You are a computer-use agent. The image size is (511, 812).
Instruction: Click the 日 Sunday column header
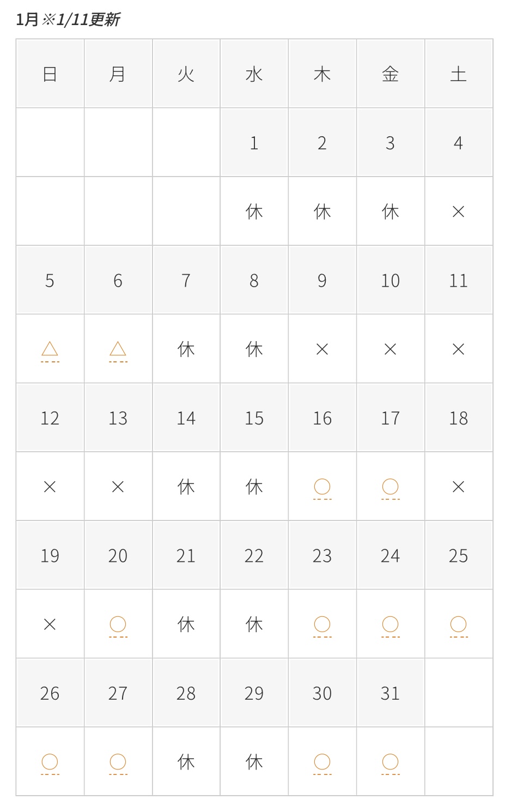click(50, 74)
